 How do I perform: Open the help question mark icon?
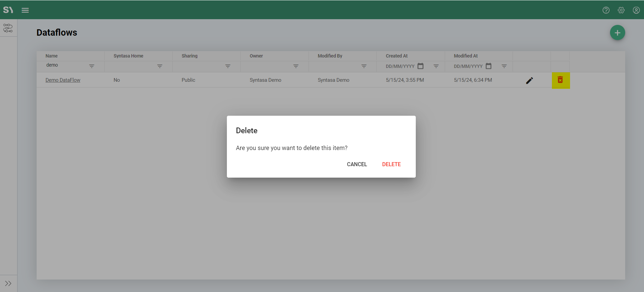pyautogui.click(x=606, y=10)
